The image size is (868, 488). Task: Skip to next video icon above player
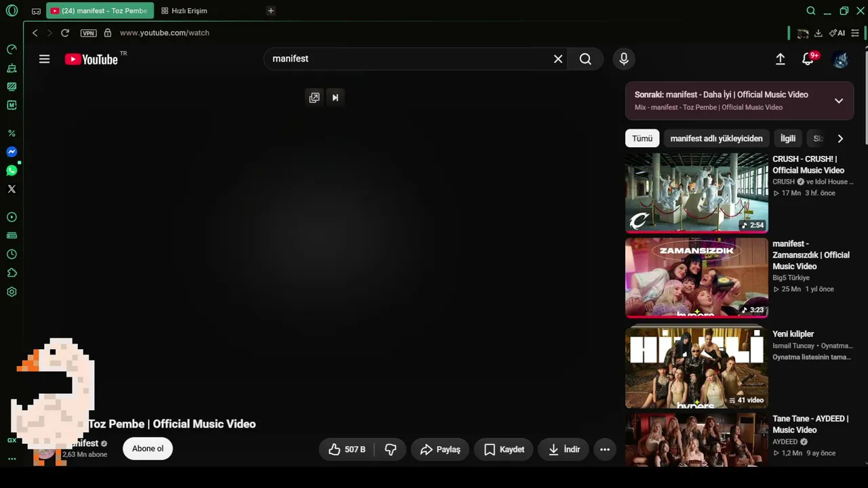pos(335,98)
